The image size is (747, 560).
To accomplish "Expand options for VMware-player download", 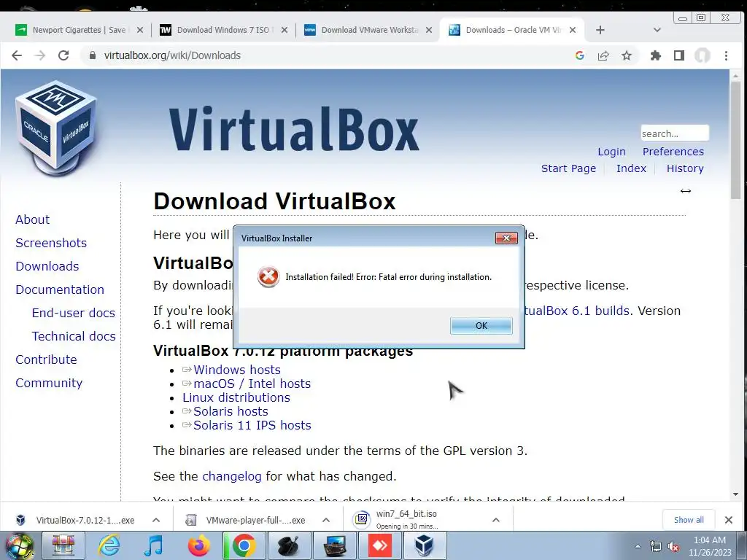I will [326, 520].
